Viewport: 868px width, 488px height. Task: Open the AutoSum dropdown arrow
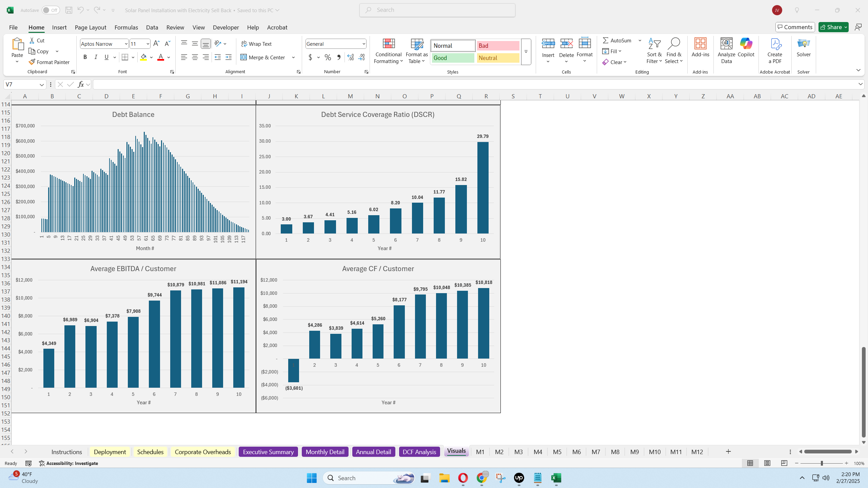tap(640, 40)
